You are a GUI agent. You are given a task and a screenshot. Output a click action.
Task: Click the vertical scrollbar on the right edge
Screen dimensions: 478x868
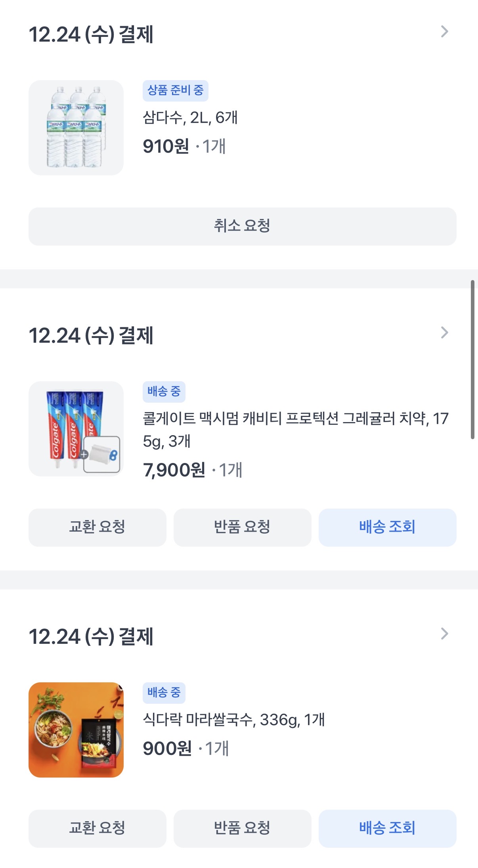point(472,359)
